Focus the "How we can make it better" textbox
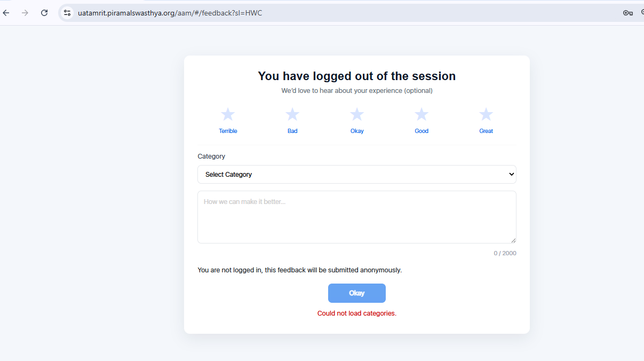This screenshot has width=644, height=361. (356, 217)
